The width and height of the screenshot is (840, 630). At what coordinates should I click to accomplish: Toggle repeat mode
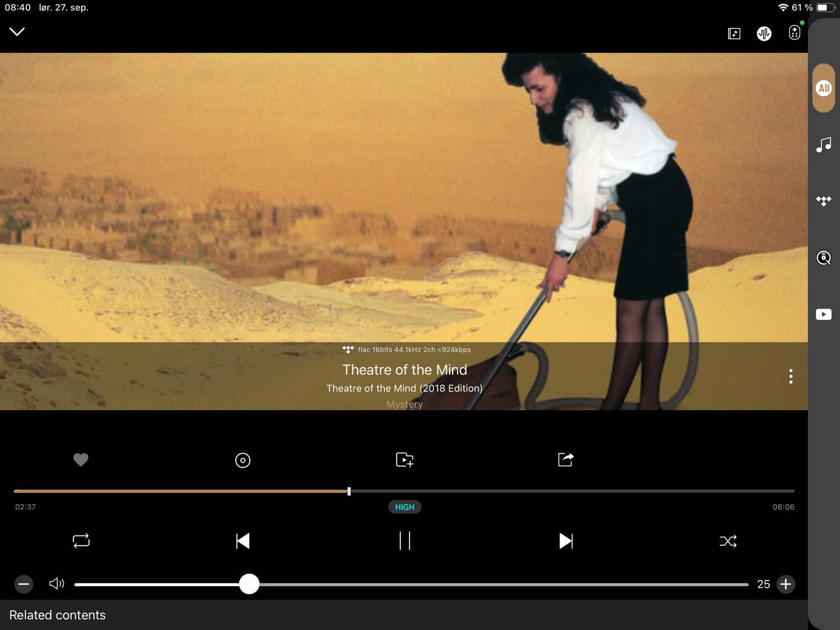[x=81, y=541]
